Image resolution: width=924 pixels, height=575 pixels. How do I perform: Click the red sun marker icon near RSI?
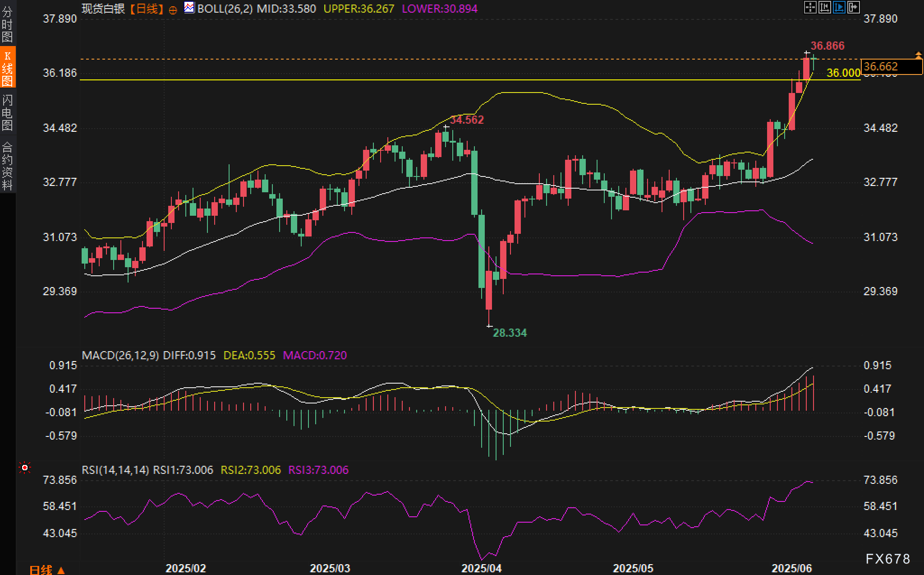[x=25, y=468]
